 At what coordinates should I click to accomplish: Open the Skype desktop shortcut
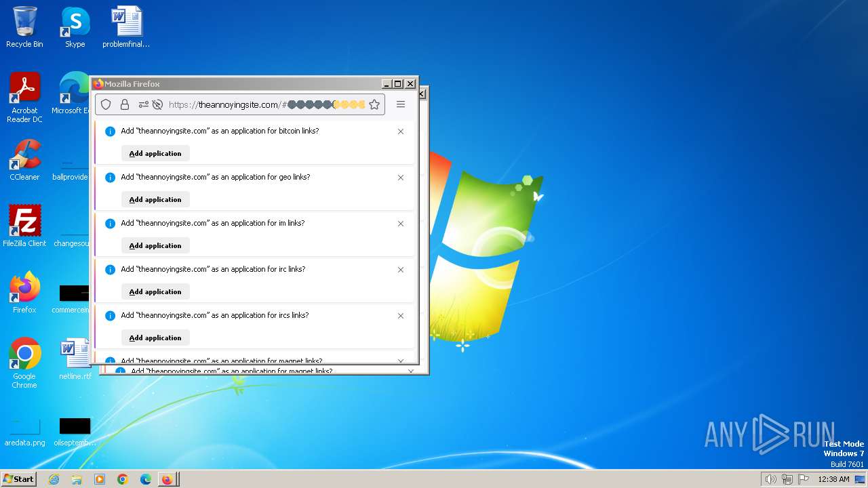[75, 27]
